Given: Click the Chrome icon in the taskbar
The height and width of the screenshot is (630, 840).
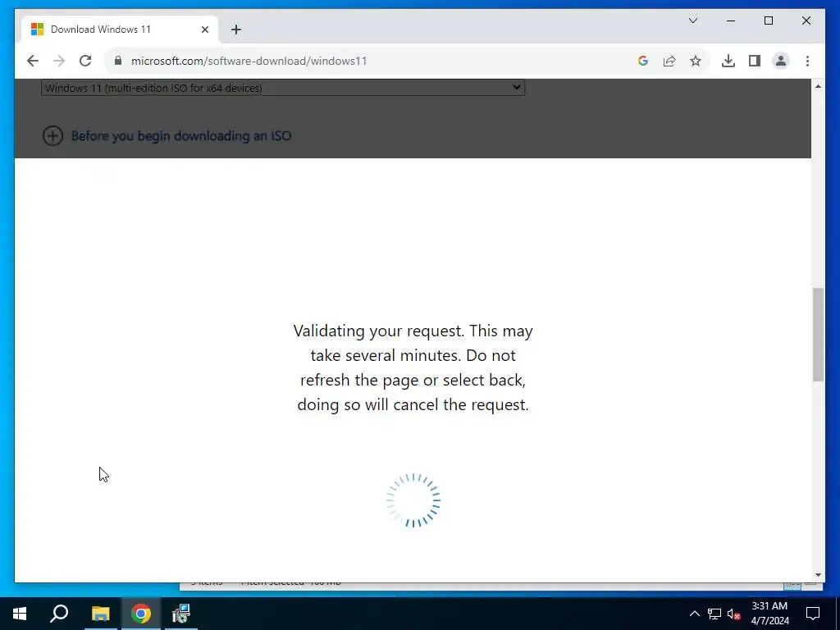Looking at the screenshot, I should (141, 614).
